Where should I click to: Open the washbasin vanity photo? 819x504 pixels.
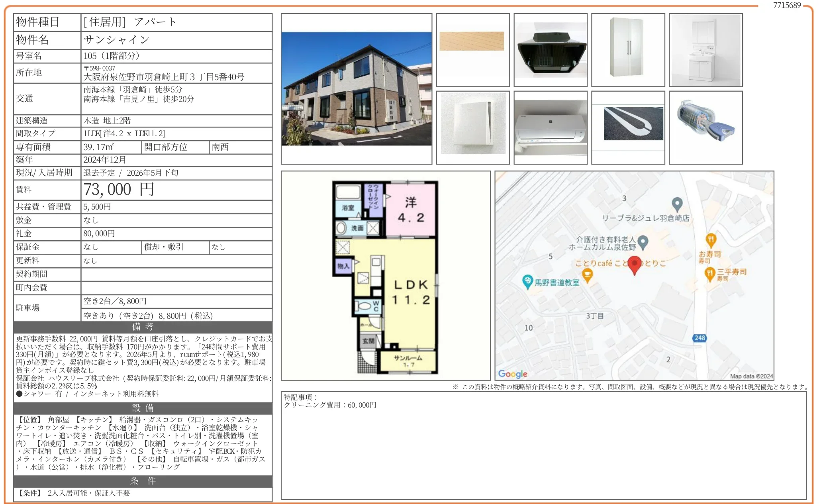pos(705,50)
